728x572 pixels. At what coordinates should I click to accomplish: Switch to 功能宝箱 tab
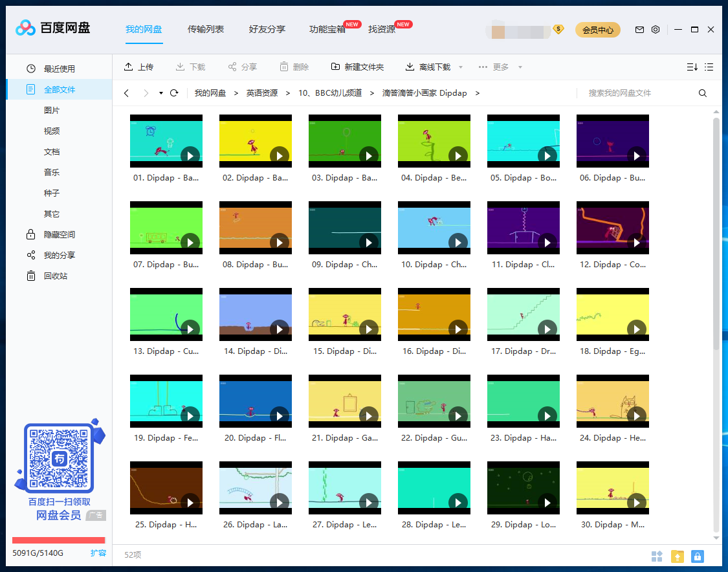327,29
